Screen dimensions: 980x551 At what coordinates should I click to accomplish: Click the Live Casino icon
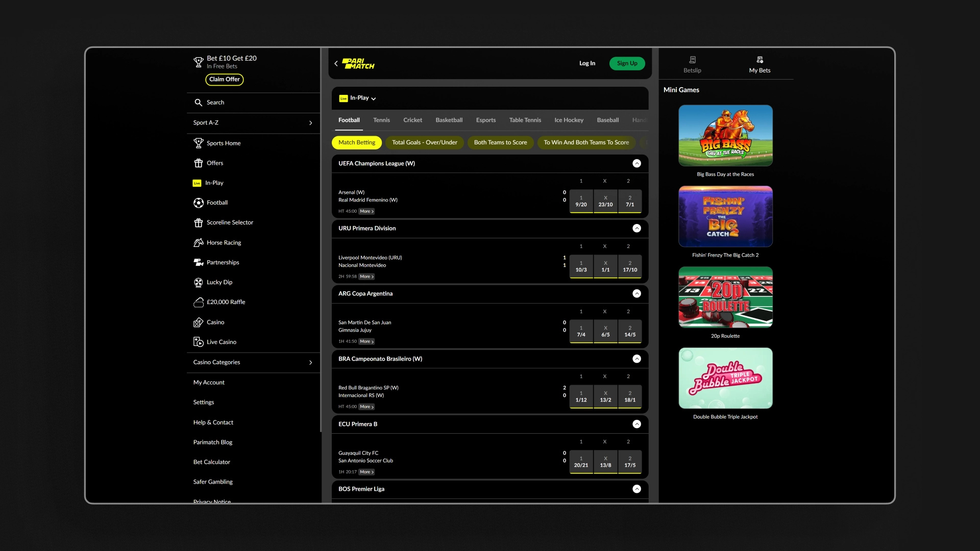click(x=199, y=342)
